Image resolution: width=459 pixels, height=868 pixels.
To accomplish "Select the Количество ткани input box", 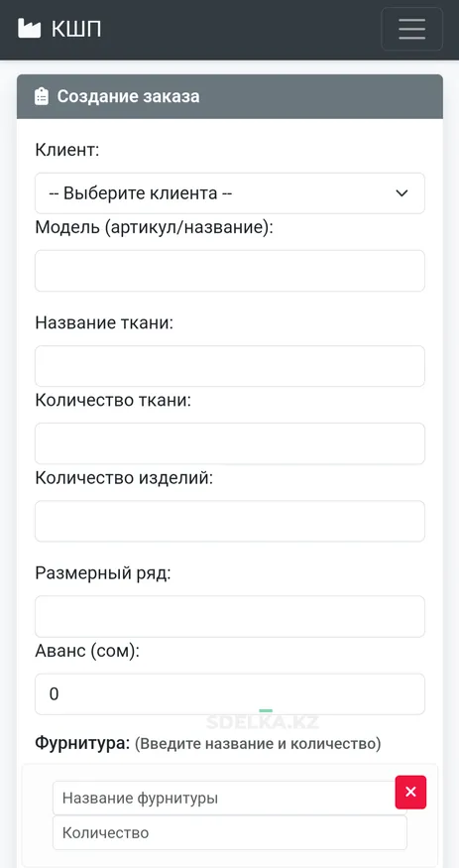I will [230, 443].
